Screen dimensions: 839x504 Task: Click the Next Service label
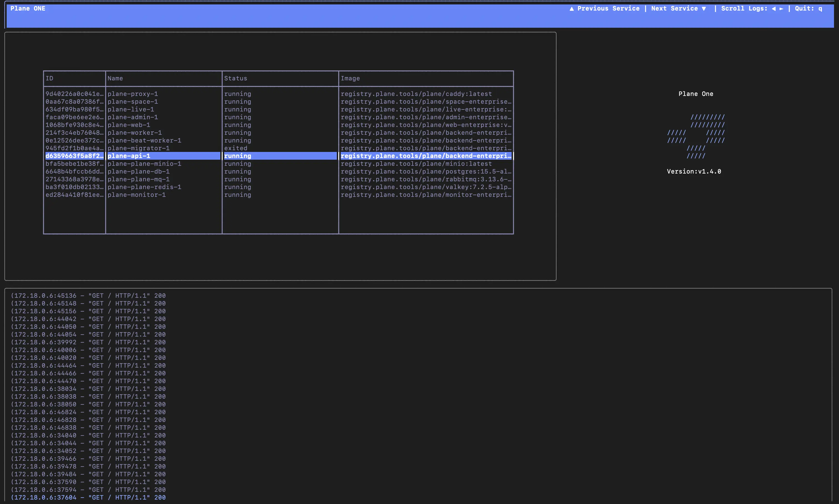point(674,9)
